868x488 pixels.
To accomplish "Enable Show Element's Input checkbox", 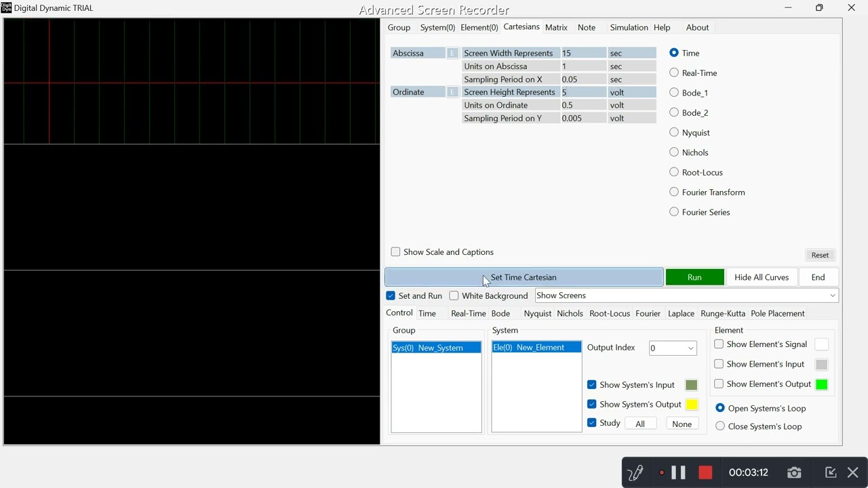I will pyautogui.click(x=719, y=364).
